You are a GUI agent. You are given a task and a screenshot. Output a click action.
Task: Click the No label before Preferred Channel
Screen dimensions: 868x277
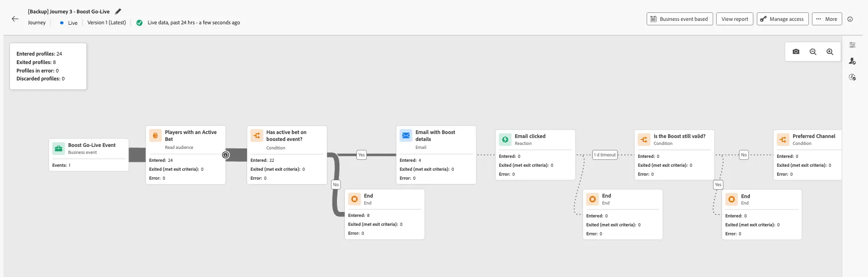click(743, 155)
